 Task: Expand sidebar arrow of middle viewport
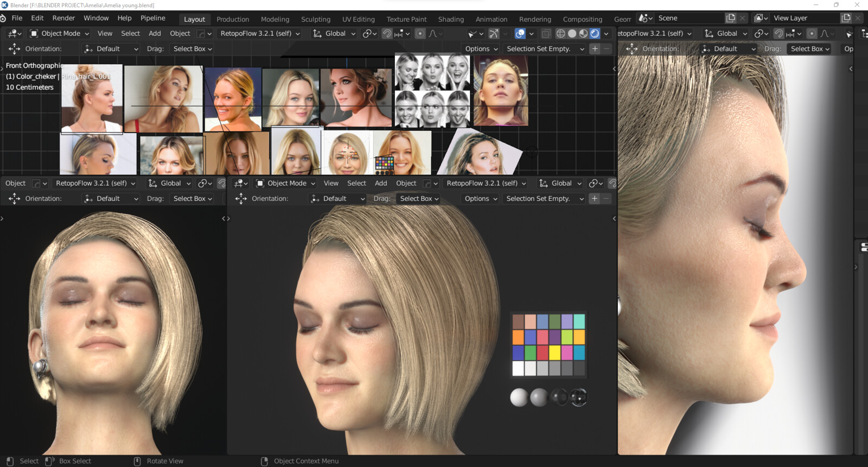(614, 218)
